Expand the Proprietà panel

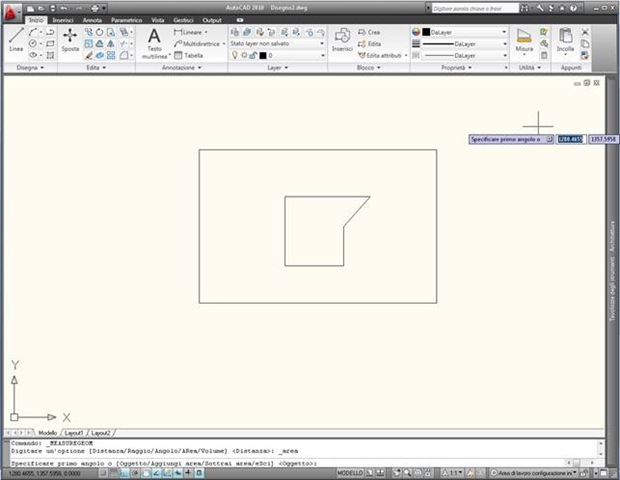coord(456,68)
